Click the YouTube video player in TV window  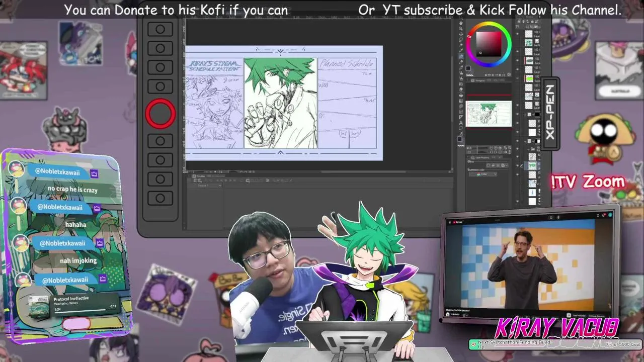[x=528, y=264]
